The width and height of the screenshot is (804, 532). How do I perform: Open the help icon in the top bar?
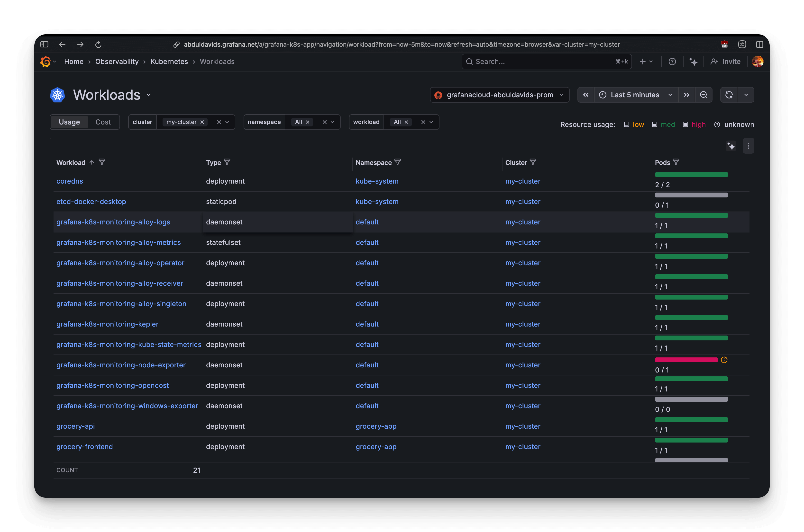click(673, 62)
